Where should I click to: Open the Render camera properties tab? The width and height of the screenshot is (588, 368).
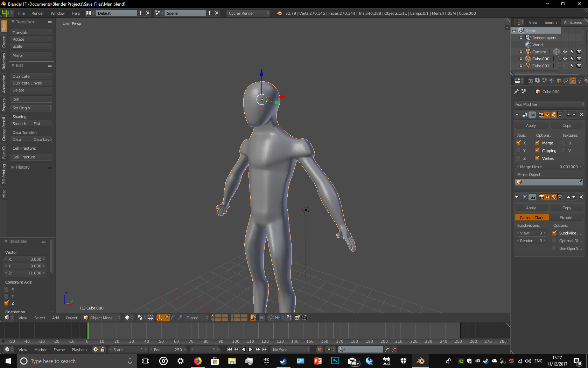click(x=531, y=81)
